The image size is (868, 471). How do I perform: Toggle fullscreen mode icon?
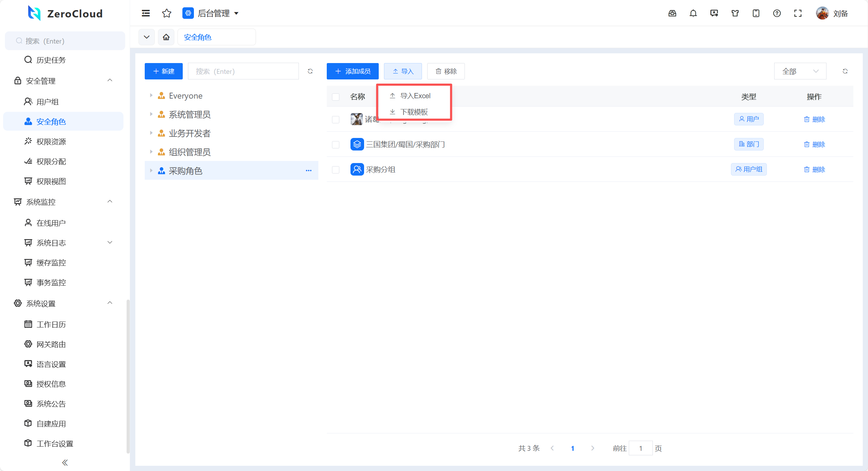pos(798,13)
